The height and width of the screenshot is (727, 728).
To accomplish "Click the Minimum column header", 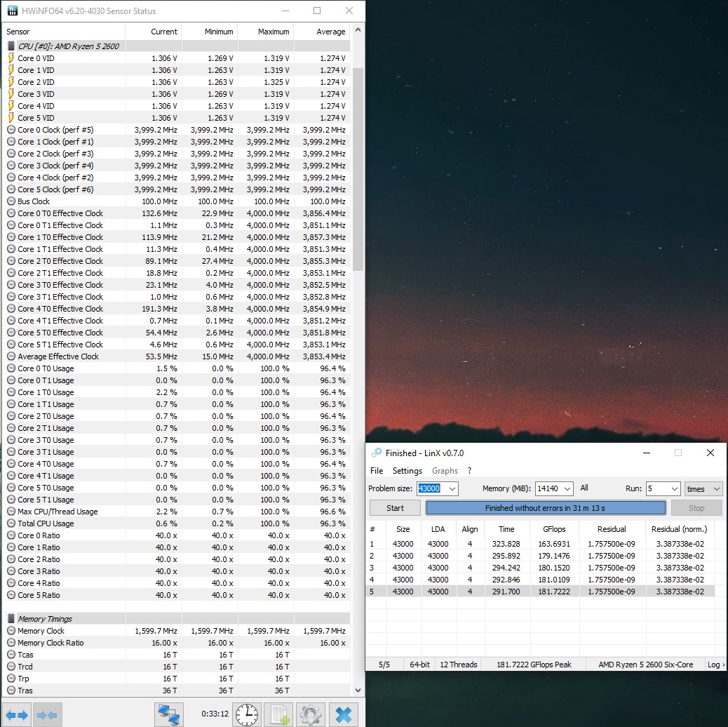I will coord(210,32).
